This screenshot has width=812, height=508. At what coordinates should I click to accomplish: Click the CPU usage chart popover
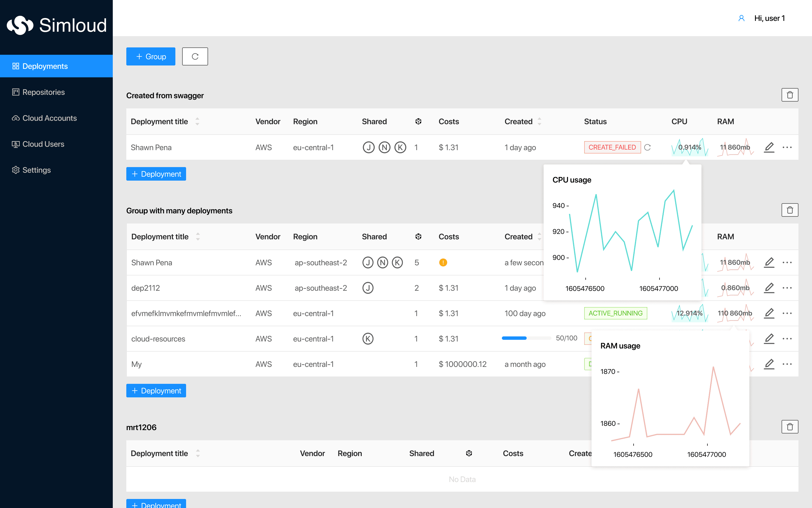coord(623,232)
